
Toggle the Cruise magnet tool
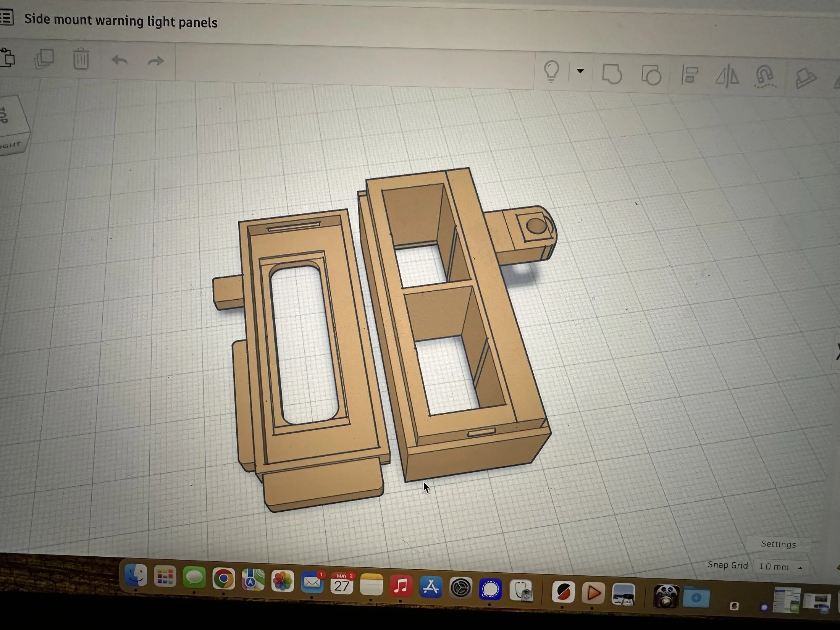pos(765,77)
